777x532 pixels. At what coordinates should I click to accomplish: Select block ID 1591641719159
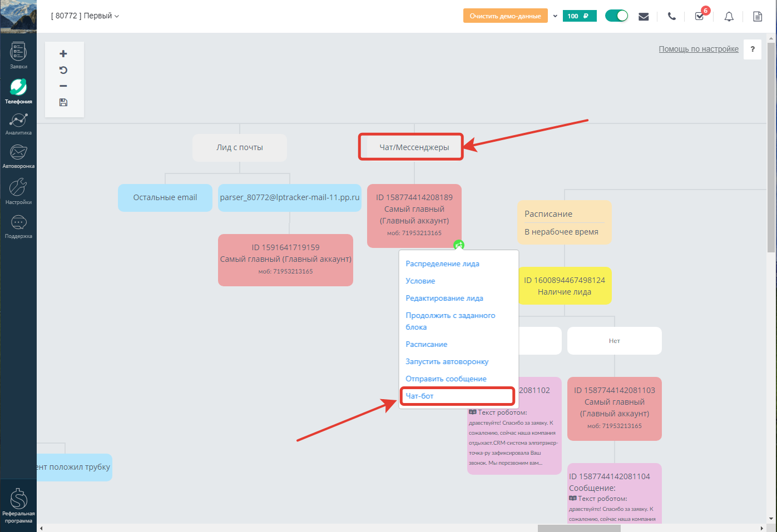pos(285,260)
